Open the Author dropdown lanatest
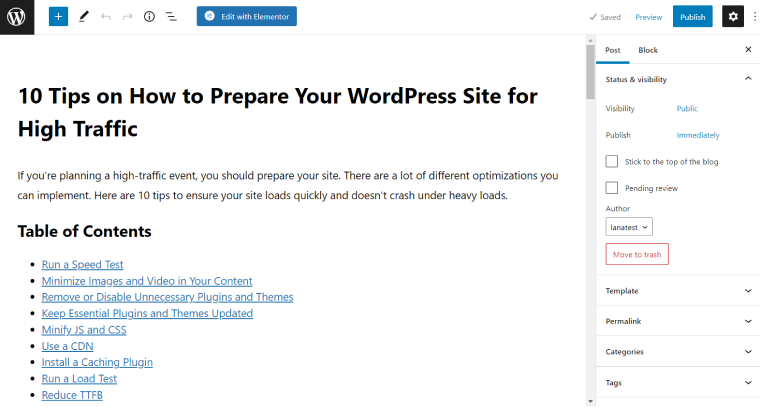760x407 pixels. pos(629,227)
